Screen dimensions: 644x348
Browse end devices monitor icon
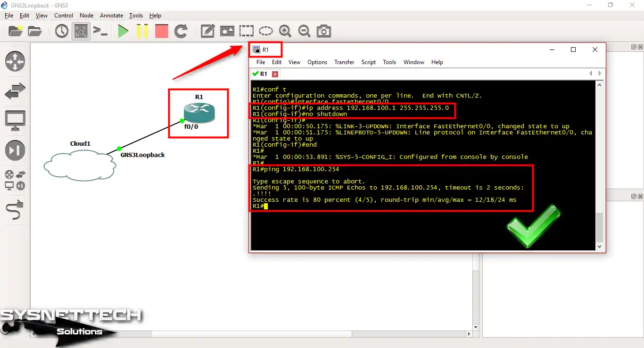[x=15, y=121]
